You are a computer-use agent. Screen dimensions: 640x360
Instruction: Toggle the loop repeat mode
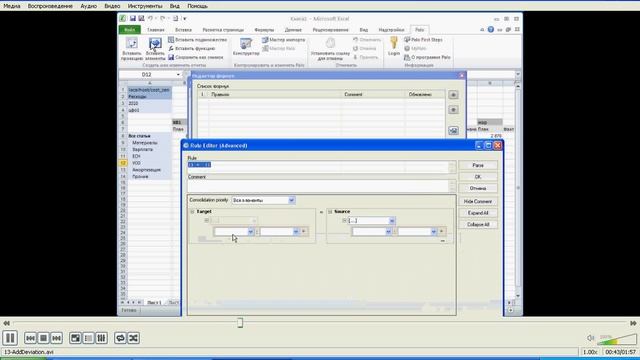(120, 338)
